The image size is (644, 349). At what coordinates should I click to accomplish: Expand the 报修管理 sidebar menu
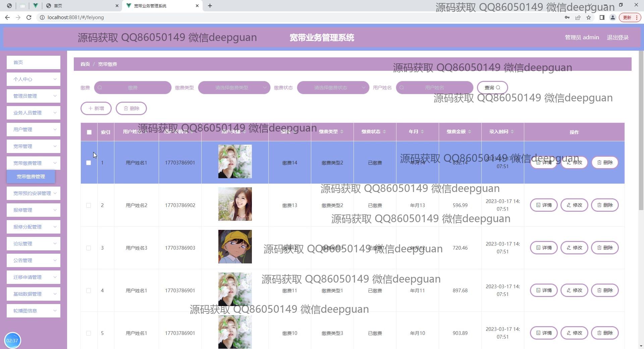click(x=34, y=210)
